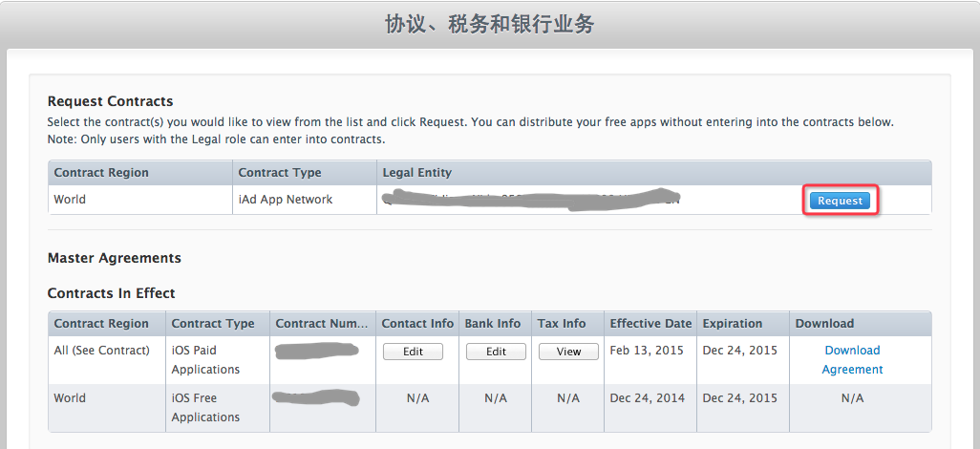Click the Contact Info column header
Viewport: 980px width, 449px height.
(x=417, y=324)
